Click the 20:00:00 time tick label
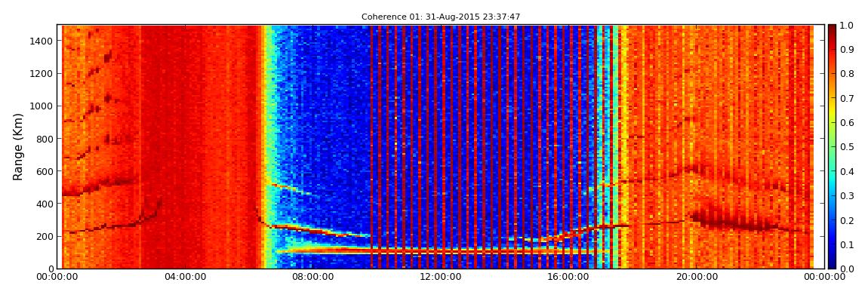 tap(697, 277)
